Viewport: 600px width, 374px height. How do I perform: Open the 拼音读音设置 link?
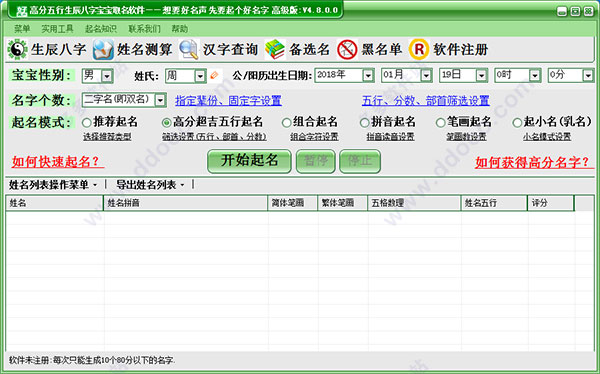390,137
